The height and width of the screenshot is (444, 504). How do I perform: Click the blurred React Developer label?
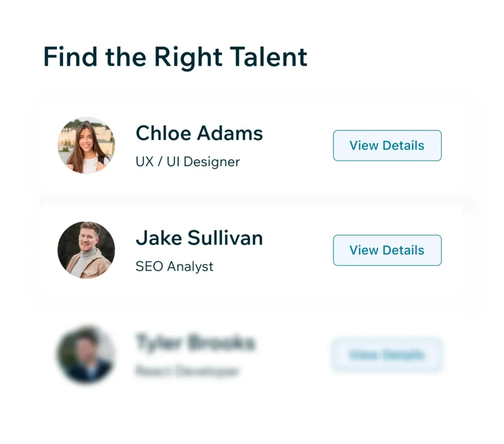click(x=187, y=371)
